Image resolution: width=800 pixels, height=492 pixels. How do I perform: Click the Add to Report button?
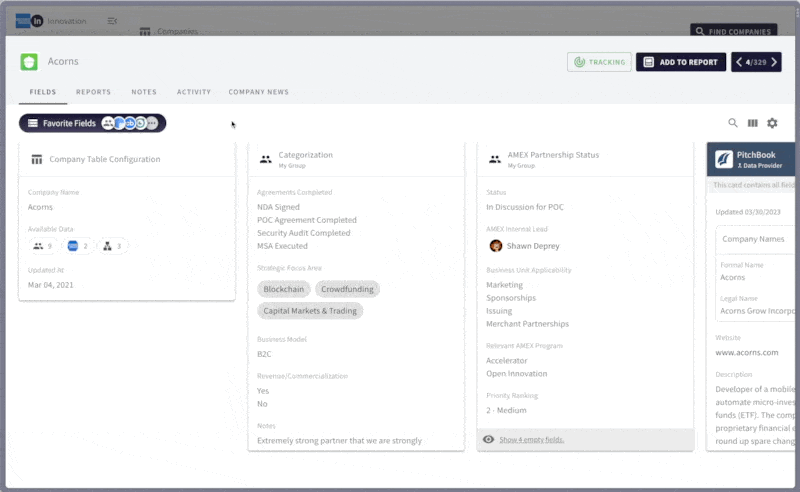click(681, 62)
